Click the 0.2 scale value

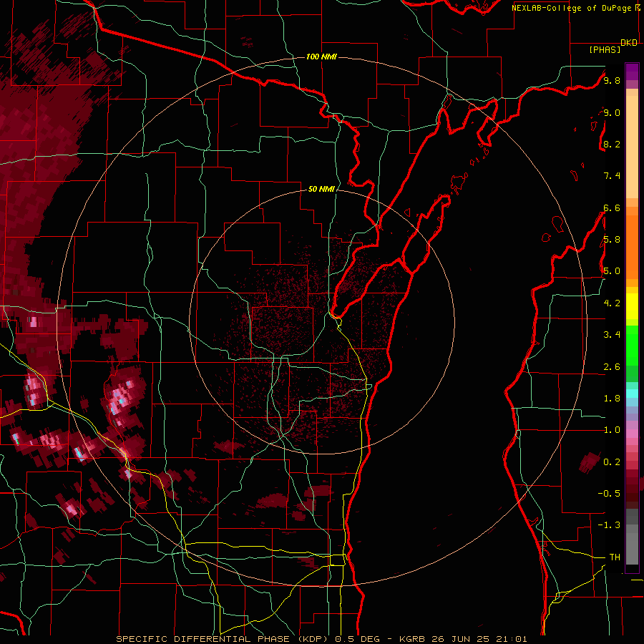point(612,462)
